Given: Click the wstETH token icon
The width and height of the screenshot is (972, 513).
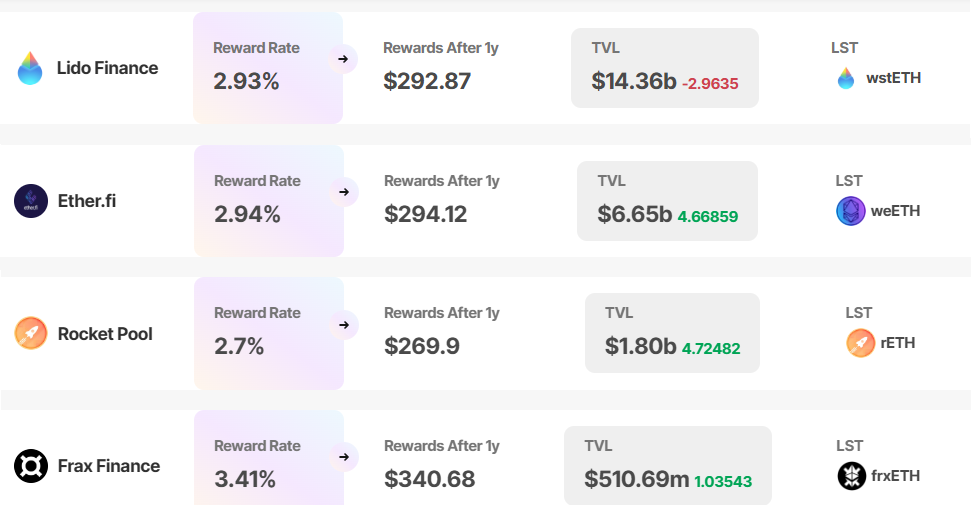Looking at the screenshot, I should coord(846,78).
